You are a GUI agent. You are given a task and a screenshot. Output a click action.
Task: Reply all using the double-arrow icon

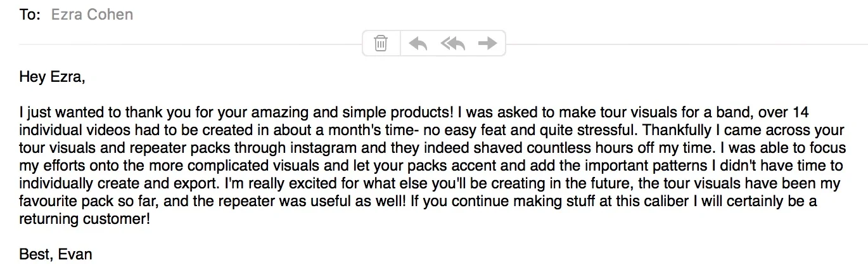tap(453, 43)
